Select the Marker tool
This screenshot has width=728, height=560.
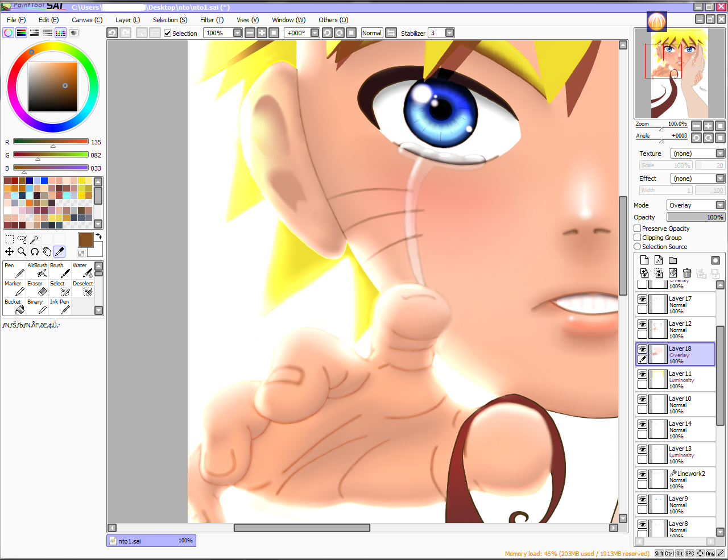14,288
